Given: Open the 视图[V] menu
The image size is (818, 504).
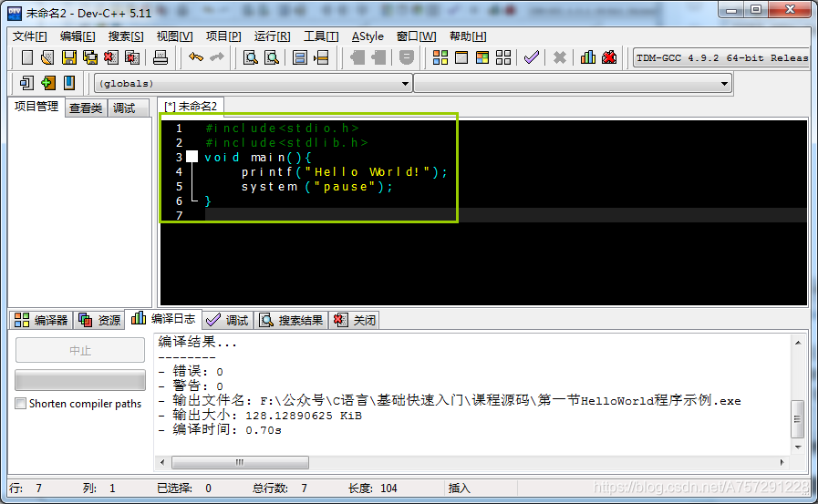Looking at the screenshot, I should click(174, 36).
